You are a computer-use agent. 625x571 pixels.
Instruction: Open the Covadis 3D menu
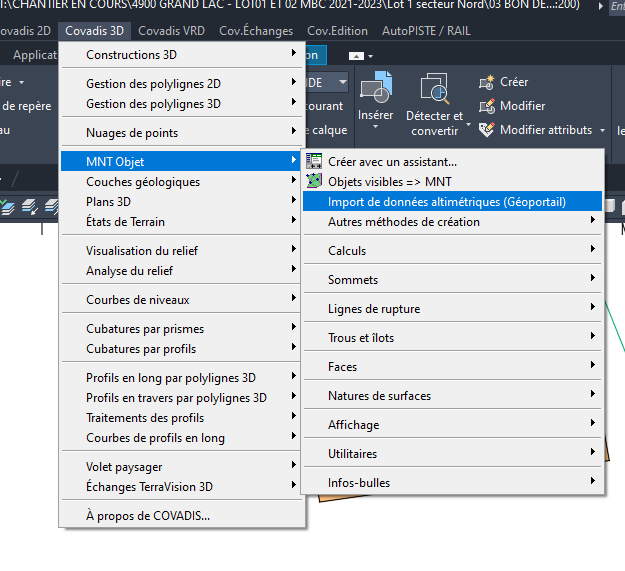pos(94,31)
